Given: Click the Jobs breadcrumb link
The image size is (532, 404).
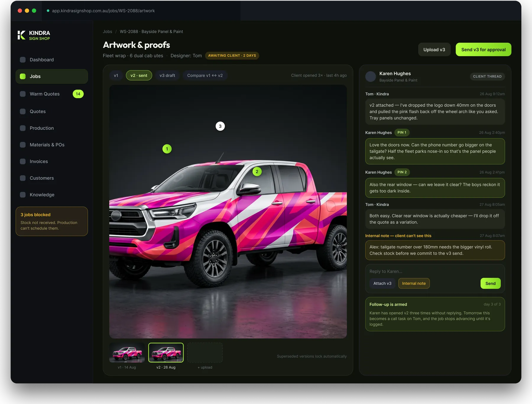Looking at the screenshot, I should tap(107, 32).
